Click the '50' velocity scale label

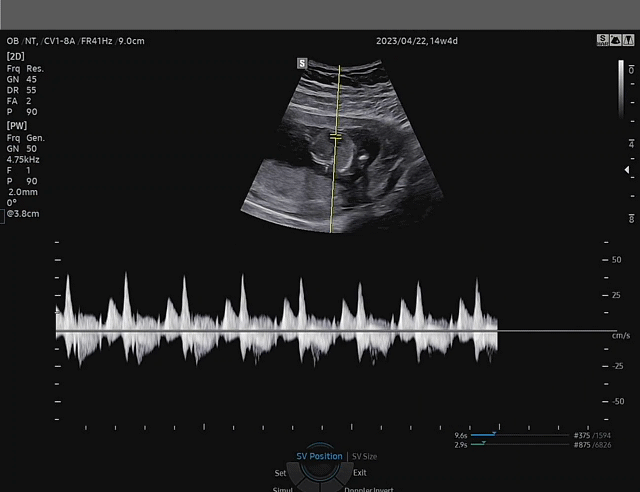pyautogui.click(x=616, y=260)
